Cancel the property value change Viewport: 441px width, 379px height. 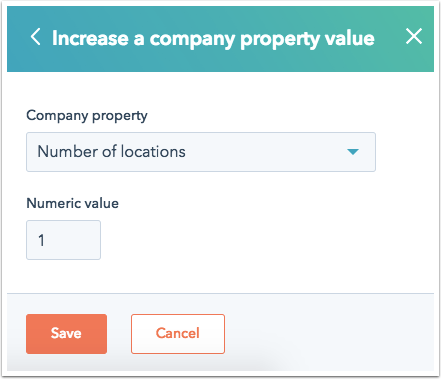click(178, 334)
